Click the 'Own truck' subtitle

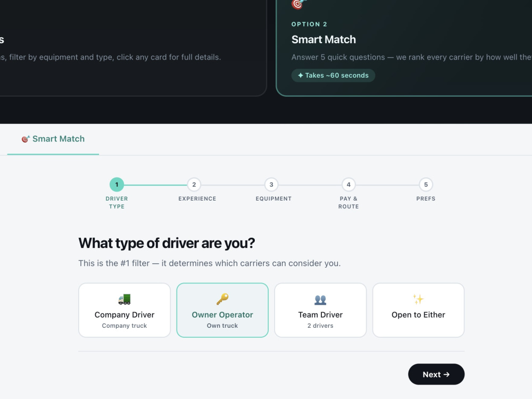point(222,326)
